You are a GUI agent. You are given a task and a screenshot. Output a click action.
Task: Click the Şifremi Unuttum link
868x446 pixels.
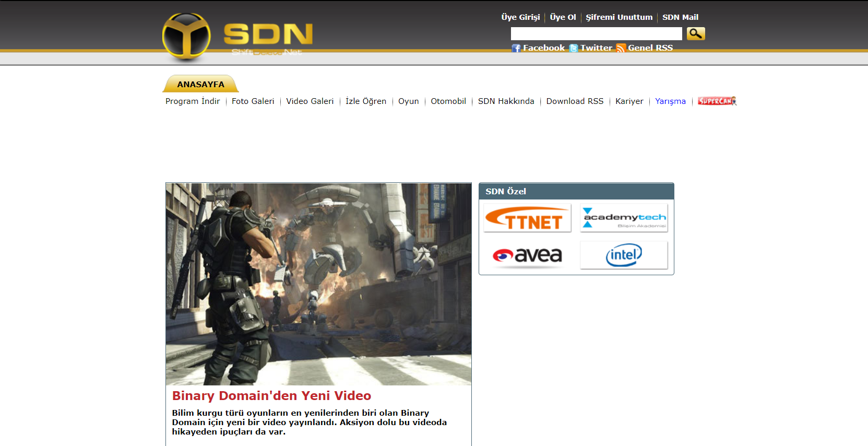(619, 17)
